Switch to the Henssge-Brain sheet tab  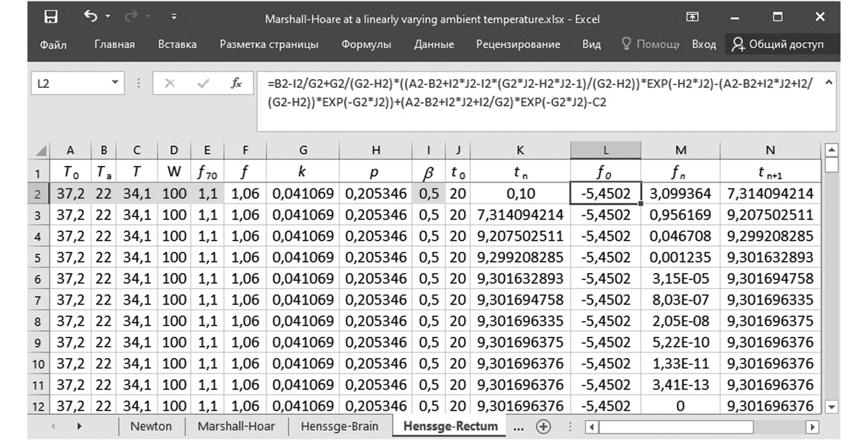pyautogui.click(x=339, y=426)
